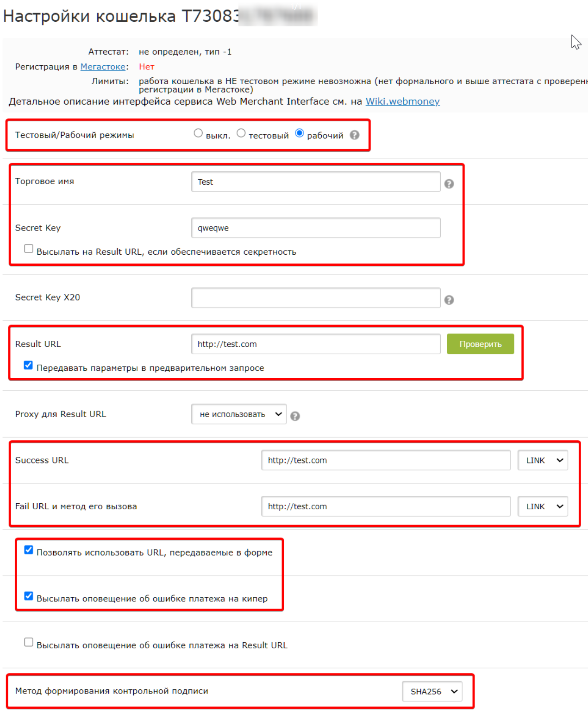
Task: Select the 'рабочий' mode radio button
Action: (x=300, y=133)
